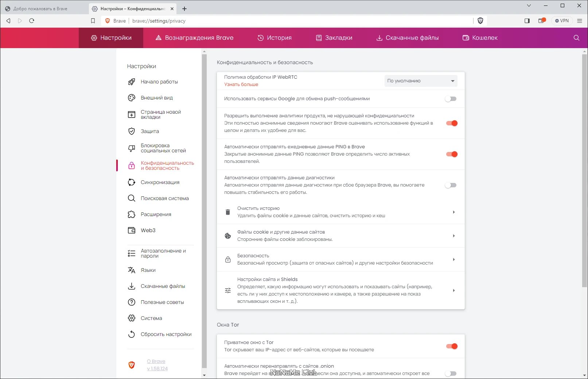Click trash icon beside Очистить историю
588x379 pixels.
[228, 212]
